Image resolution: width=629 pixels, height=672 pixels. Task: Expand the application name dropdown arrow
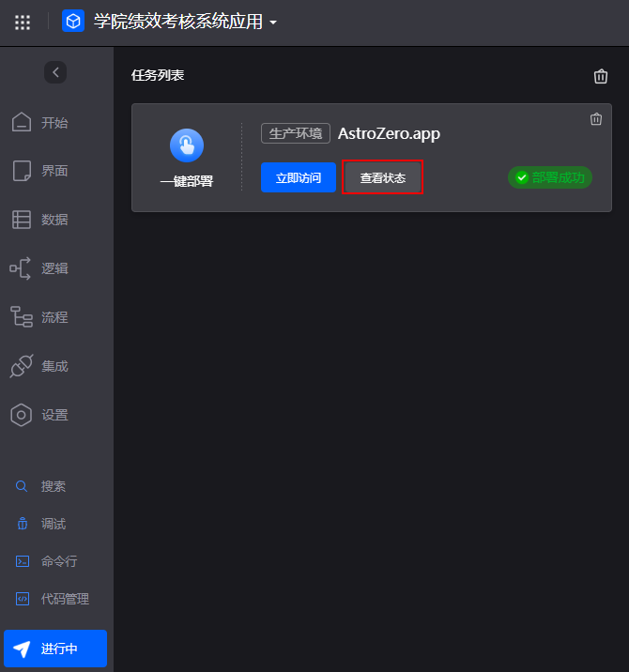click(273, 23)
